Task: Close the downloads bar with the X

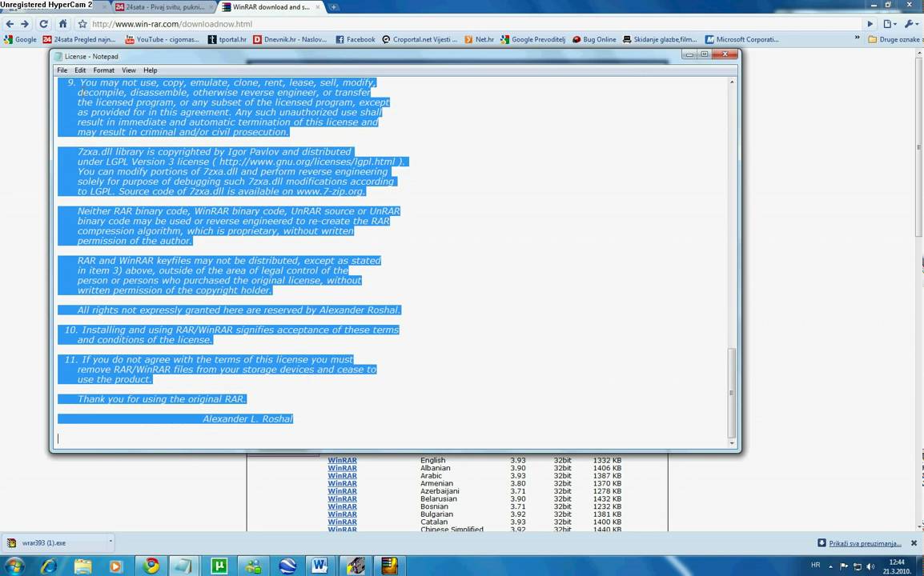Action: point(914,543)
